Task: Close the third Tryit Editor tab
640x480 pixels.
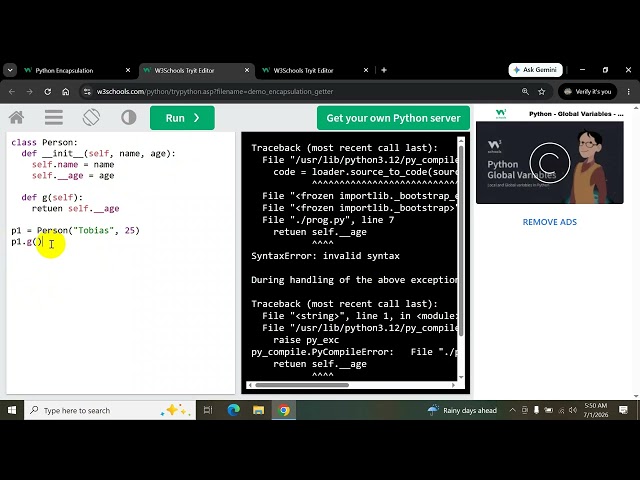Action: 366,70
